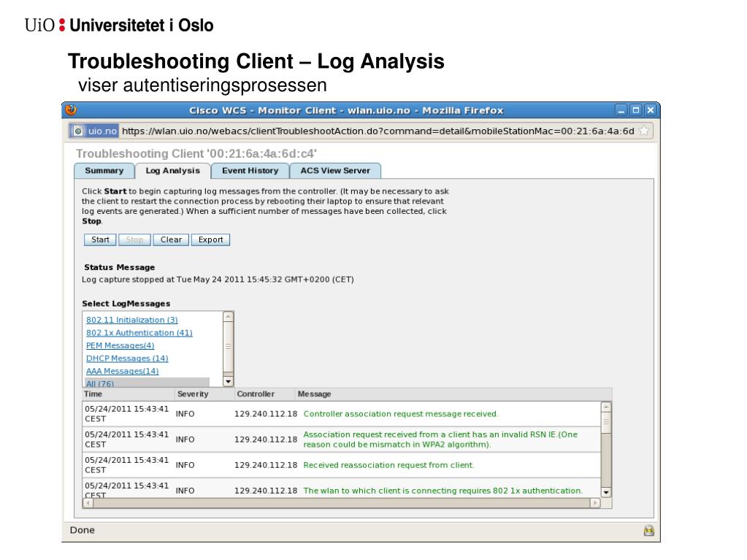Viewport: 747px width, 560px height.
Task: Minimize the Firefox window
Action: tap(621, 110)
